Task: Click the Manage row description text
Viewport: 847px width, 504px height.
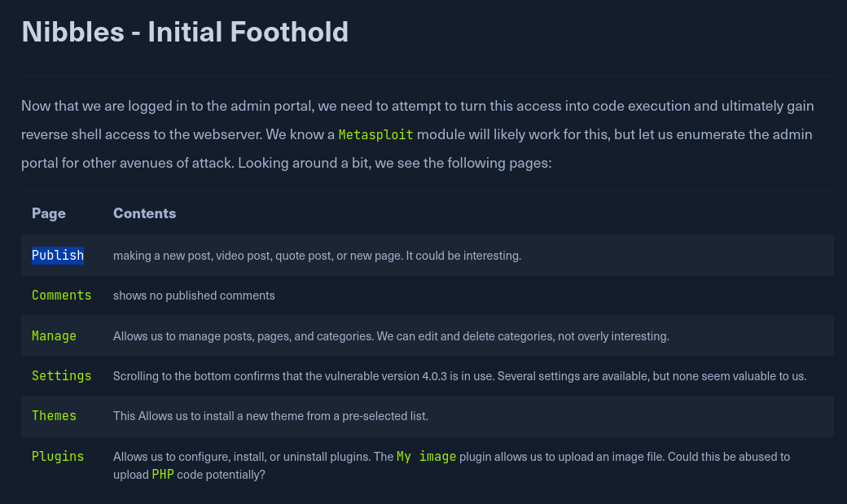Action: pyautogui.click(x=391, y=336)
